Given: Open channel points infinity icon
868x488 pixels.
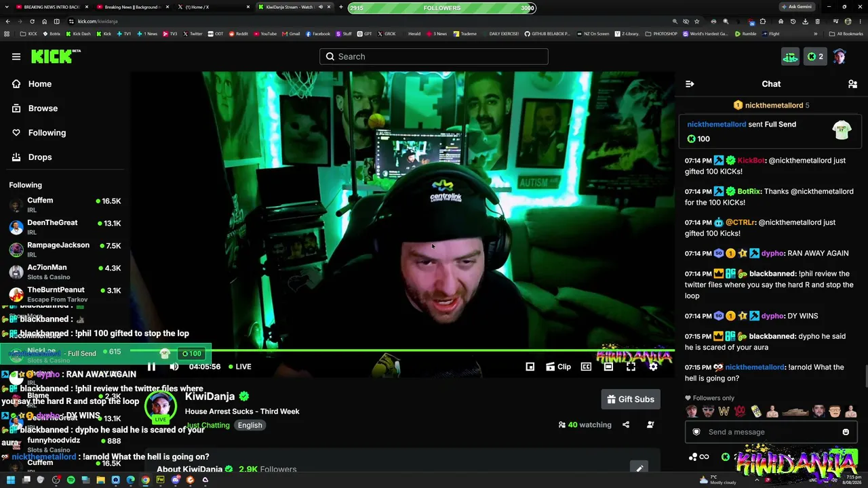Looking at the screenshot, I should tap(698, 457).
